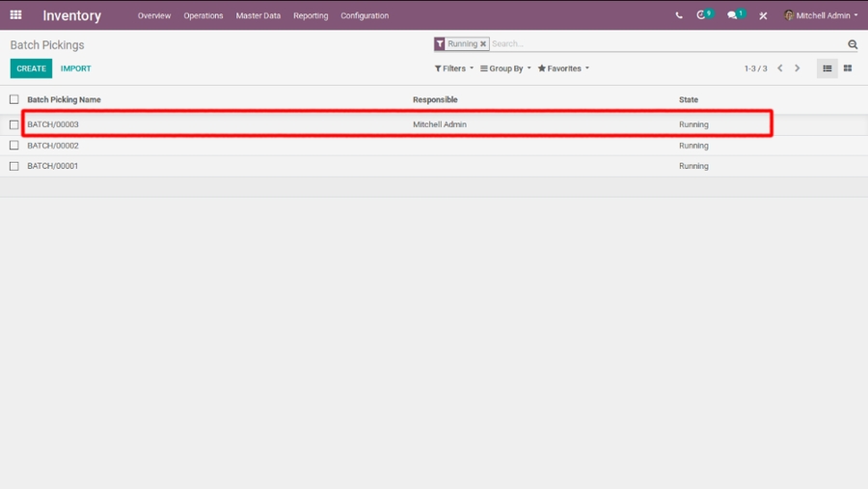Open the Configuration menu

click(x=365, y=15)
